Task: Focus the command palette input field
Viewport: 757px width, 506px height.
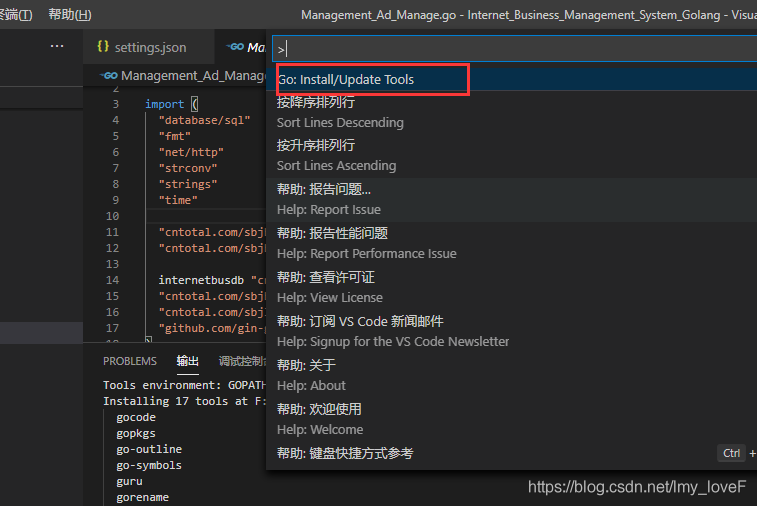Action: 515,49
